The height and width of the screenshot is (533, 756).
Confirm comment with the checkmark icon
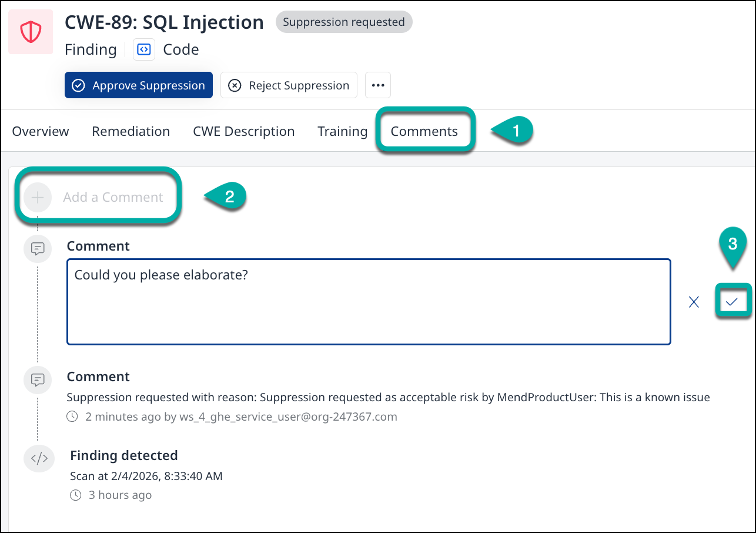coord(732,302)
